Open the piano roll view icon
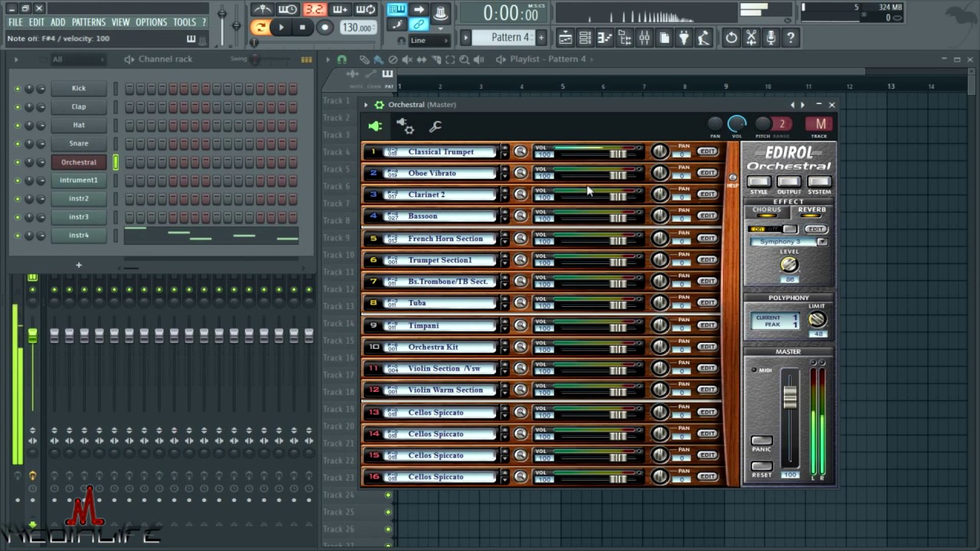Viewport: 980px width, 551px height. [x=604, y=37]
